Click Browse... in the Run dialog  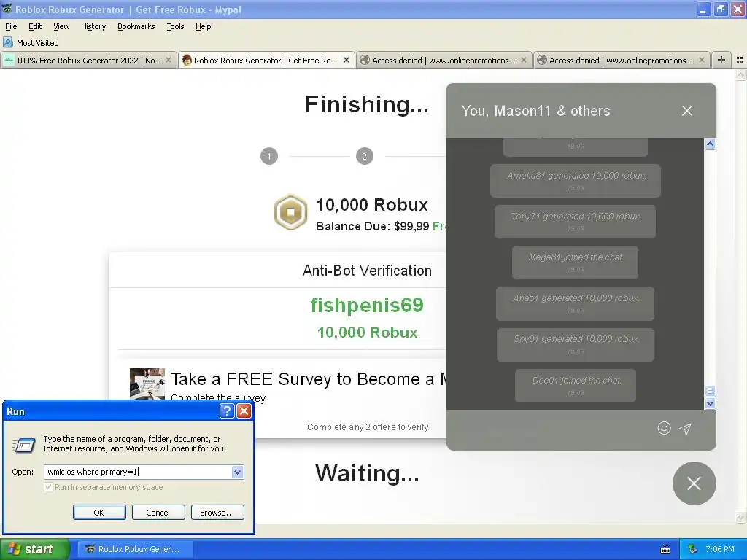[x=217, y=513]
